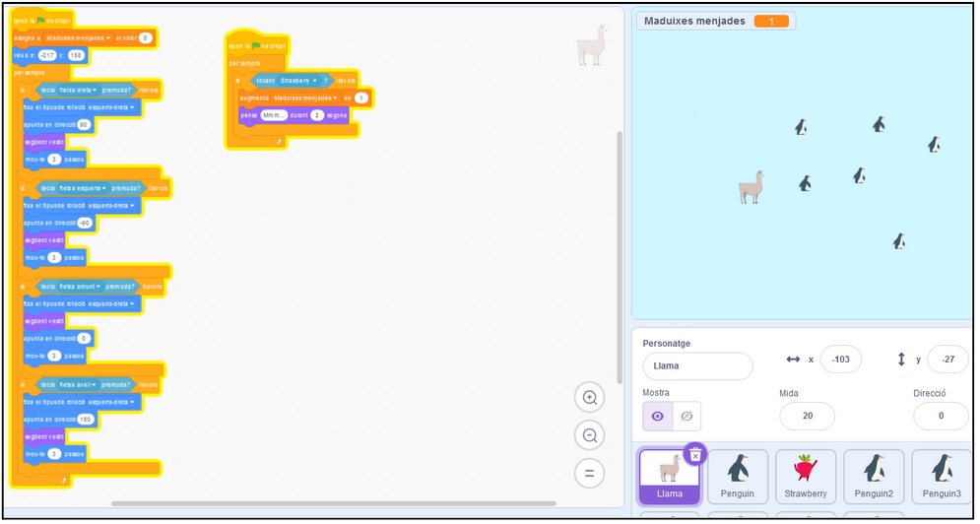Hide the sprite with the crossed-eye button

click(686, 417)
